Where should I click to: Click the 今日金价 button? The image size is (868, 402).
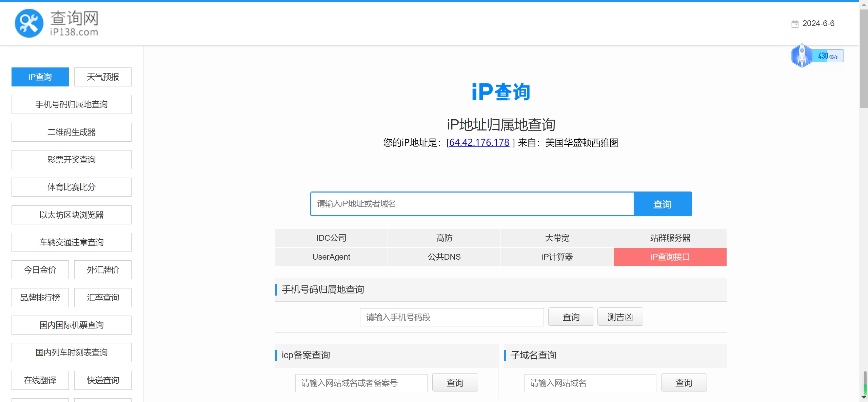point(40,270)
